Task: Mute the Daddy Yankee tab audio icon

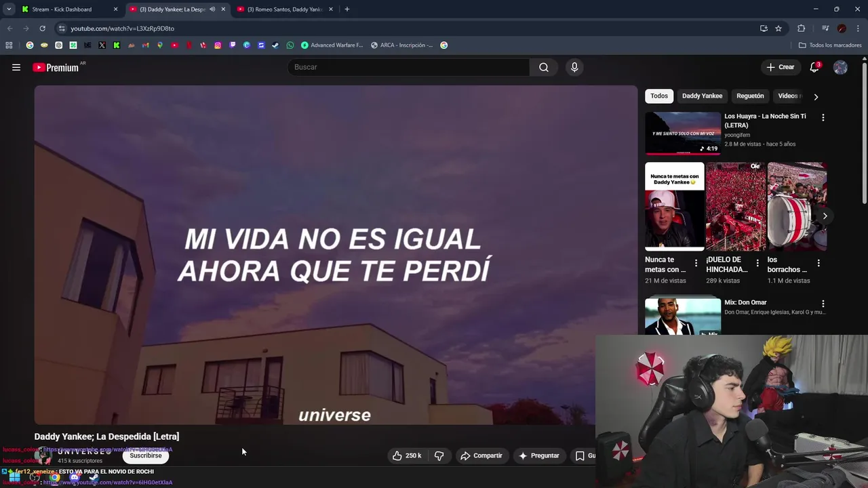Action: click(x=212, y=9)
